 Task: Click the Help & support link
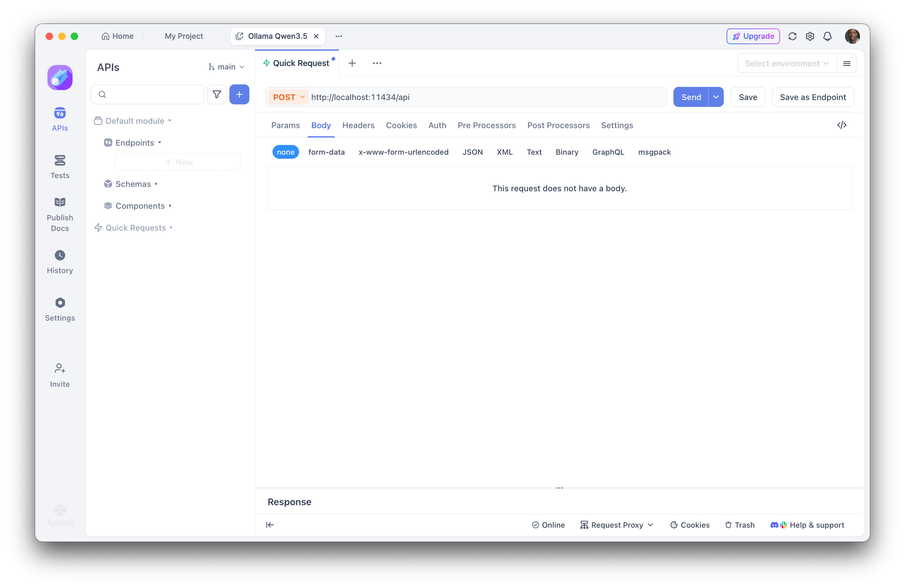[807, 525]
